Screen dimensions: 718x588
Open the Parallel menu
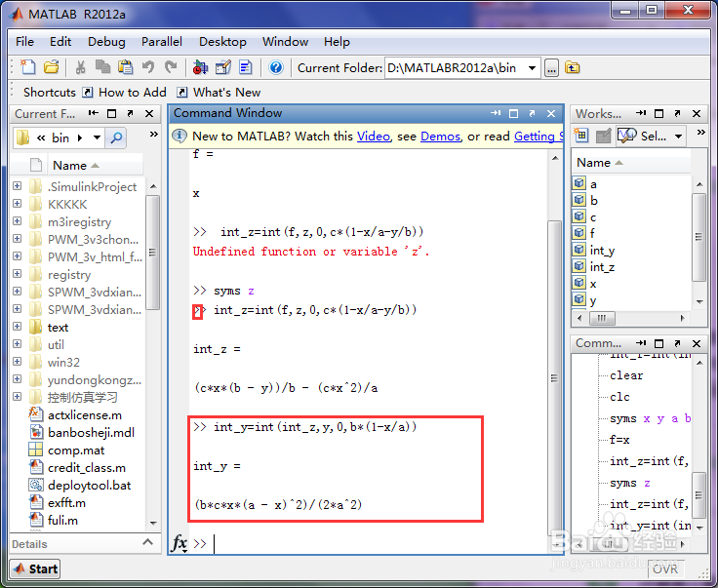pyautogui.click(x=162, y=42)
